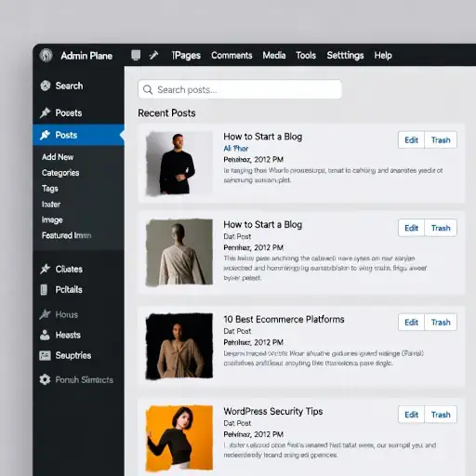The width and height of the screenshot is (476, 476).
Task: Click the user icon next to Heasts
Action: tap(45, 335)
